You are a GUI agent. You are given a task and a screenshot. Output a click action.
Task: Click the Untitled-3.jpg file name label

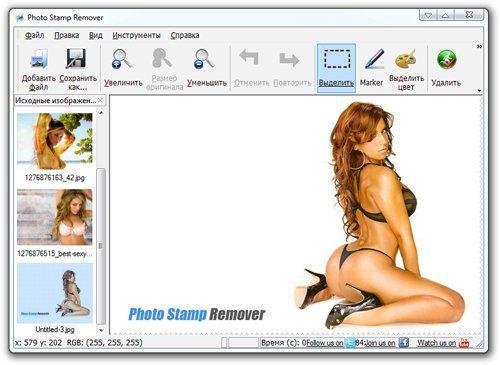pos(55,329)
